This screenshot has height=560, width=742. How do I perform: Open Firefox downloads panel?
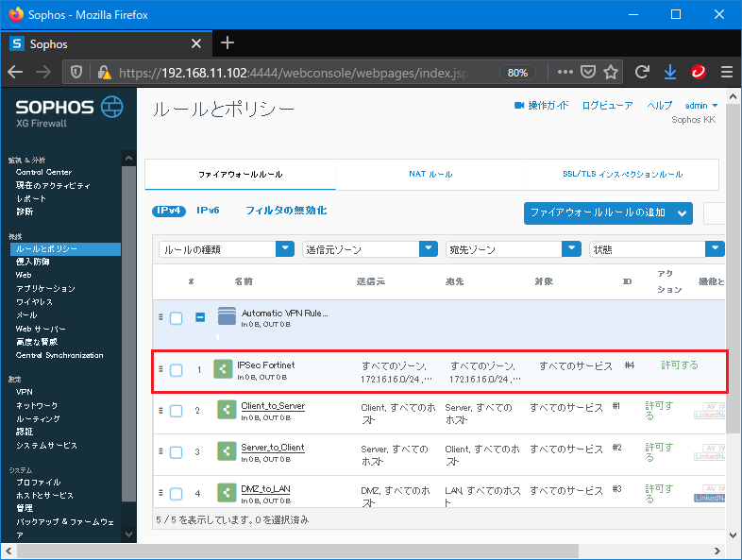[x=670, y=72]
